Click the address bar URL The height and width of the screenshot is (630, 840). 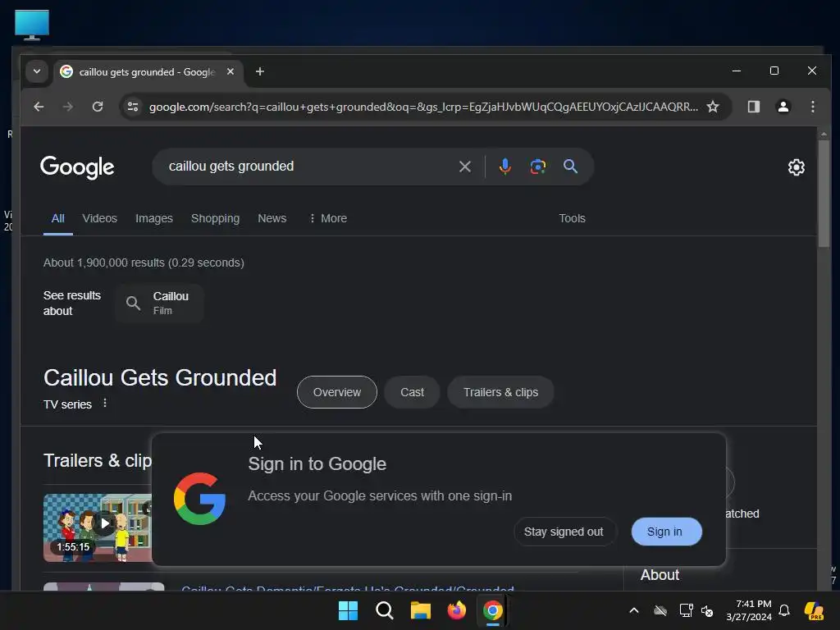tap(423, 107)
